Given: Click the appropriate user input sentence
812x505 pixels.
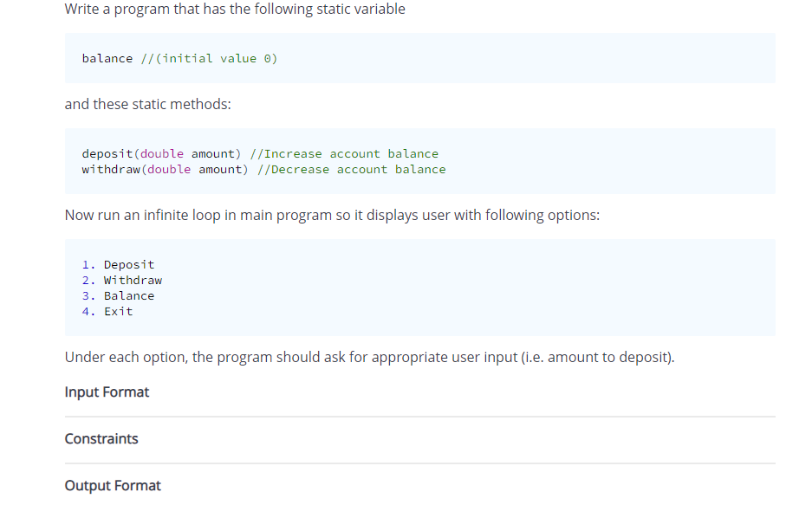Looking at the screenshot, I should point(368,356).
